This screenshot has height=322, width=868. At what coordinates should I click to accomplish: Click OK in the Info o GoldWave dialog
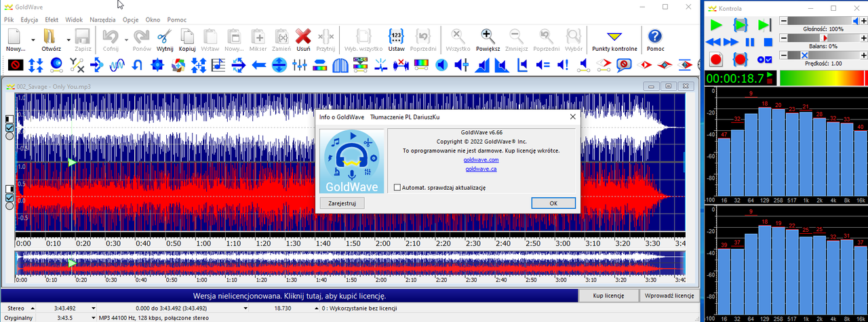[x=553, y=203]
